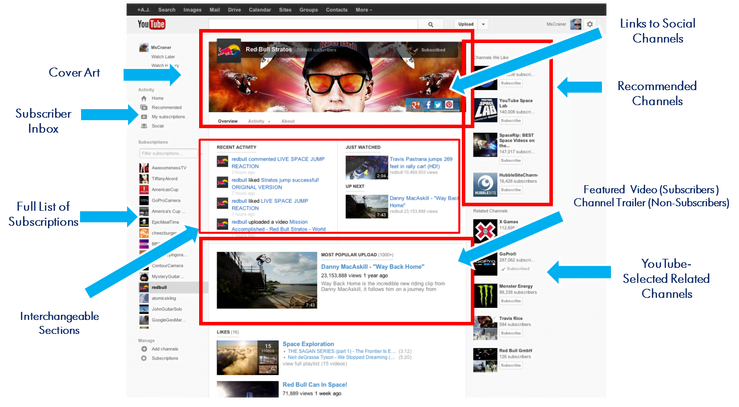Screen dimensions: 739x407
Task: Click the YouTube Space Lab logo
Action: click(485, 110)
